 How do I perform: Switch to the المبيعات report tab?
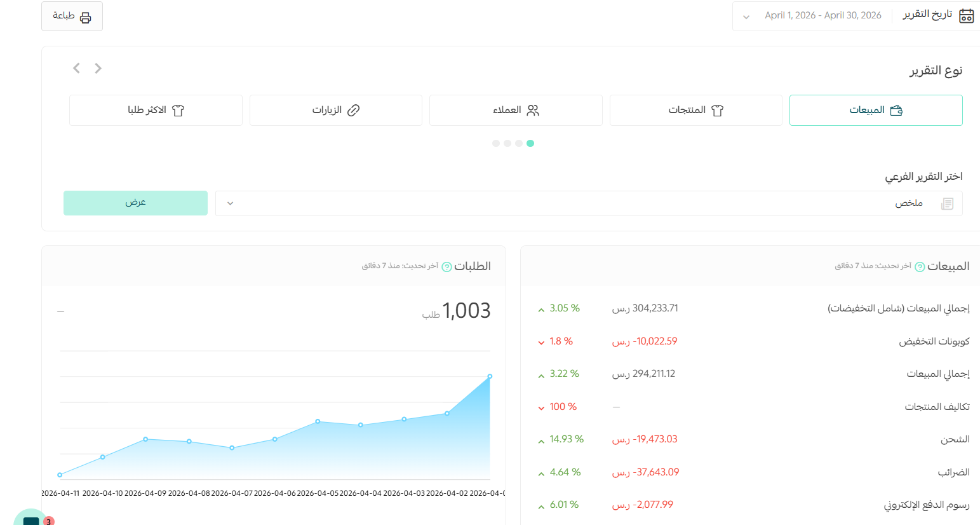[x=876, y=110]
